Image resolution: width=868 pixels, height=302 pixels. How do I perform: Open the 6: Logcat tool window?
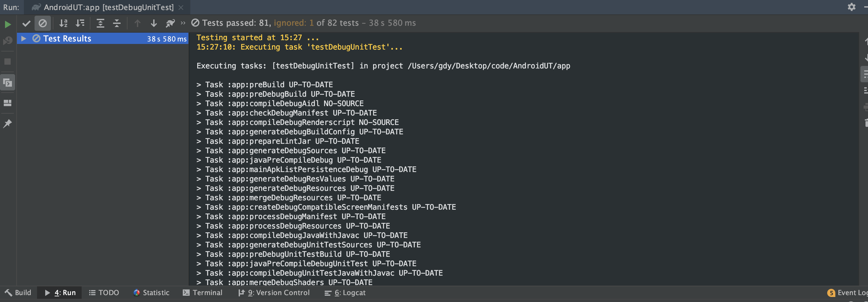(x=345, y=293)
